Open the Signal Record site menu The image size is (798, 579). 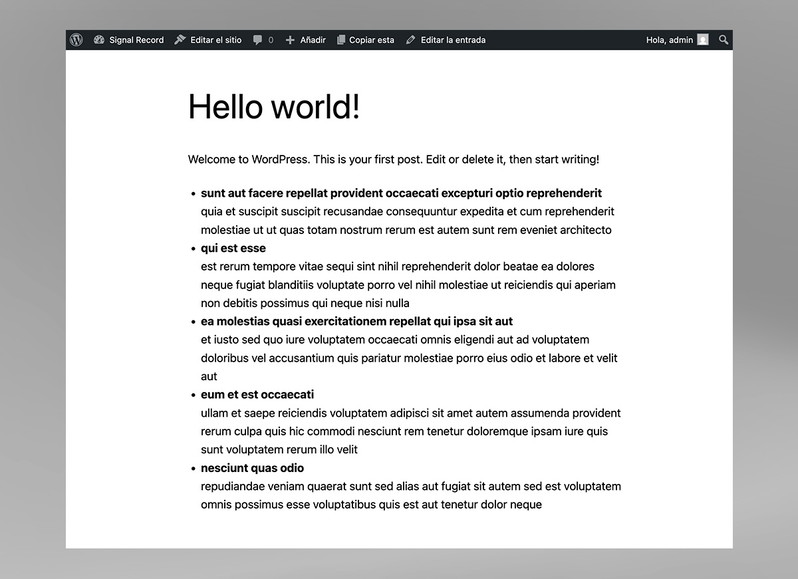pos(129,40)
